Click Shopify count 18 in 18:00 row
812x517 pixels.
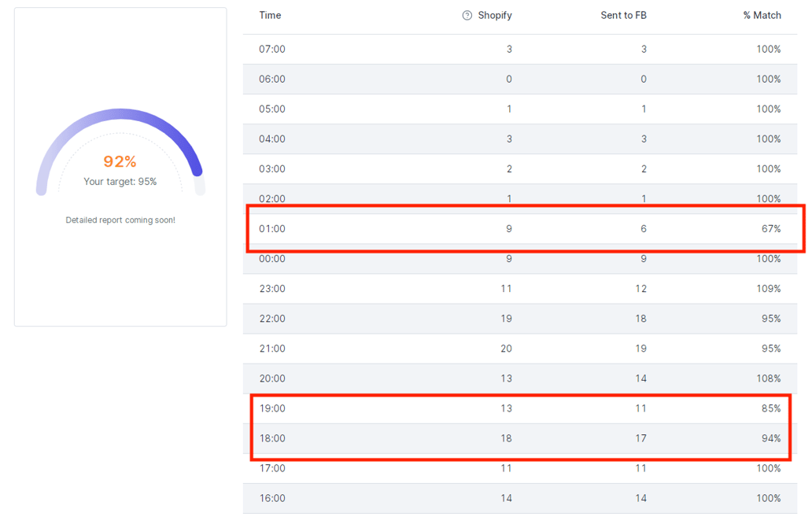point(507,438)
